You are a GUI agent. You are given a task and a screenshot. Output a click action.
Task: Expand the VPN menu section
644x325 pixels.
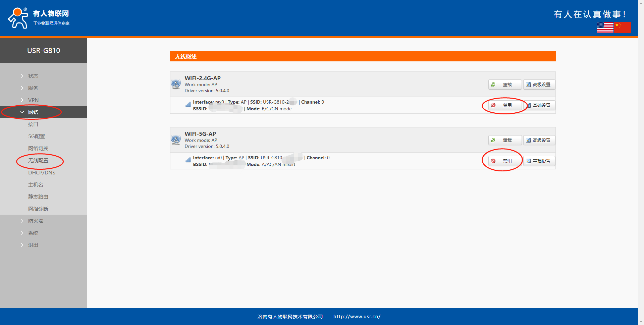[x=33, y=100]
